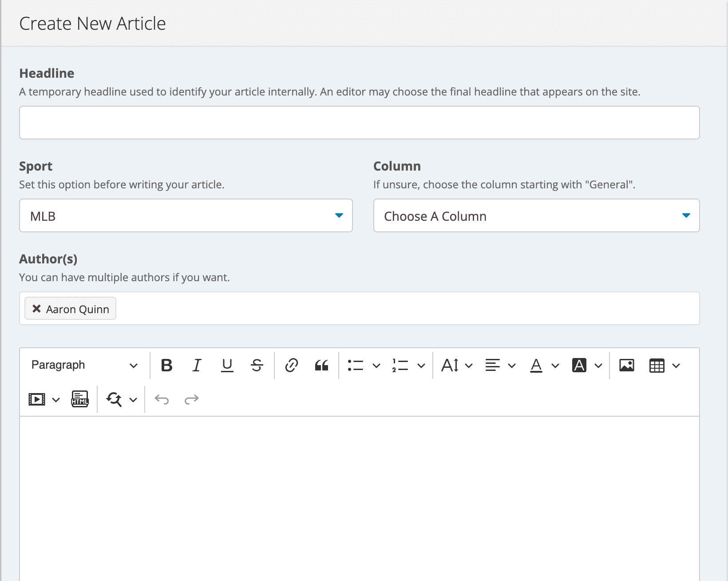Apply italic formatting
Image resolution: width=728 pixels, height=581 pixels.
pyautogui.click(x=197, y=365)
